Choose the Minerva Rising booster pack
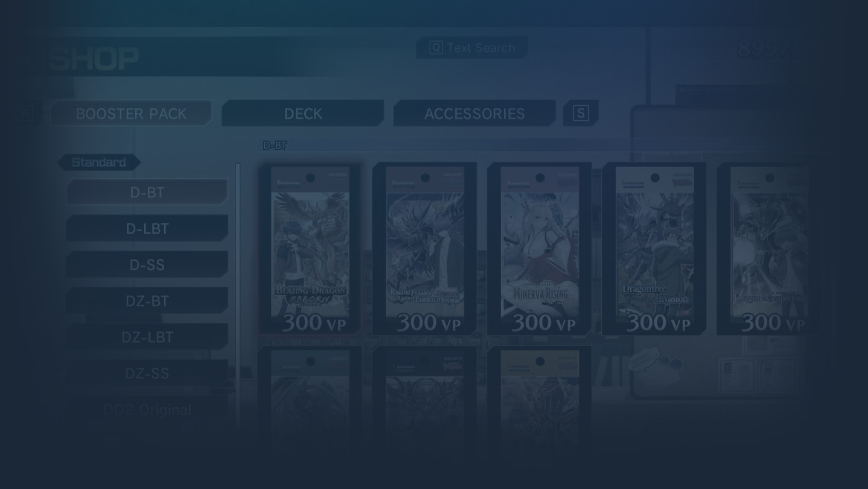 (539, 249)
